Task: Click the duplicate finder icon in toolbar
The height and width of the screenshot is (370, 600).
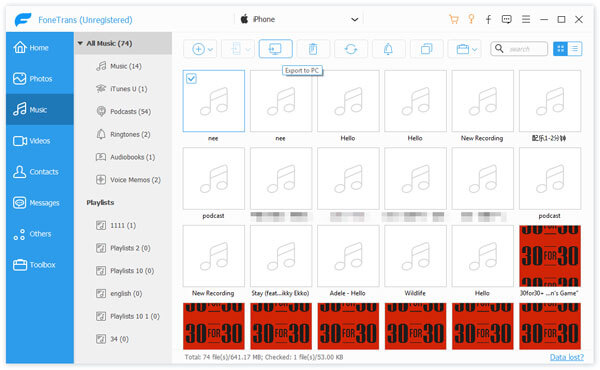Action: coord(426,49)
